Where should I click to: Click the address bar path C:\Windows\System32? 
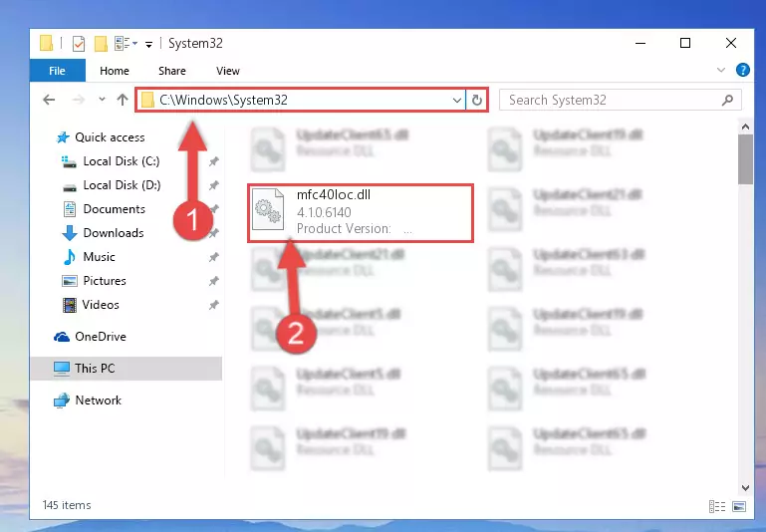(223, 100)
